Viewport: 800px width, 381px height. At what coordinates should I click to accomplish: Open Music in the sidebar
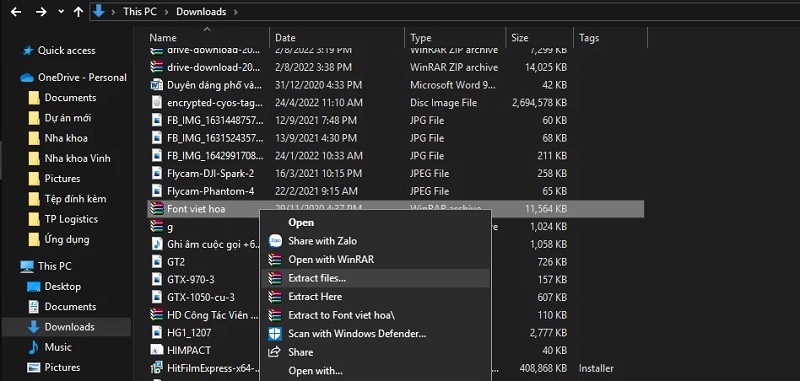(x=58, y=347)
